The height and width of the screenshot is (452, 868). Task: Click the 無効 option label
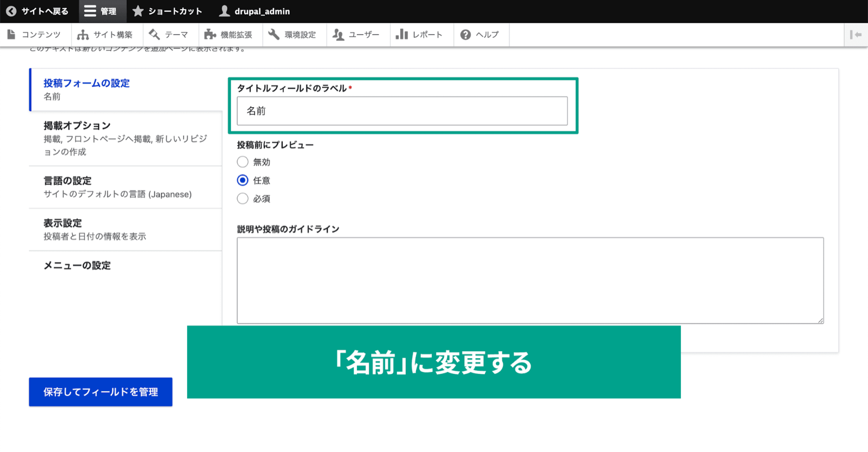tap(261, 162)
